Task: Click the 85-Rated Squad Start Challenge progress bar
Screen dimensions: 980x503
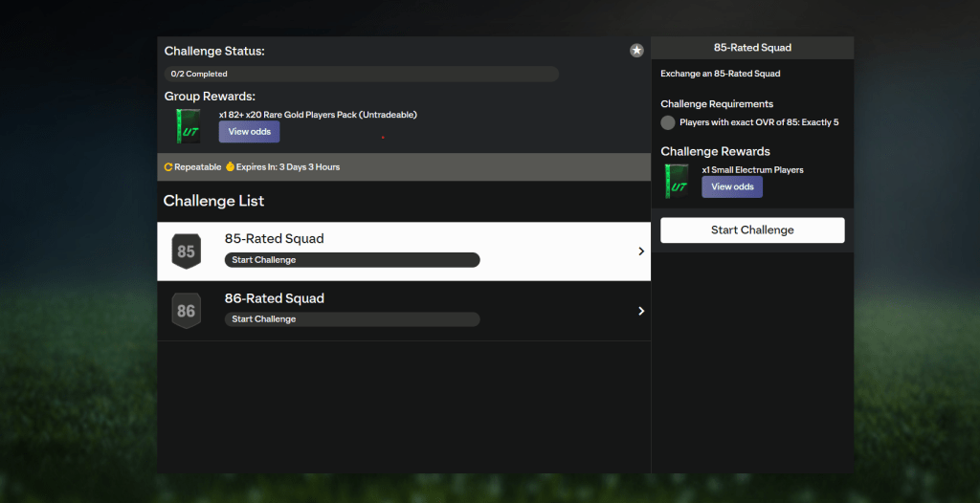Action: coord(351,260)
